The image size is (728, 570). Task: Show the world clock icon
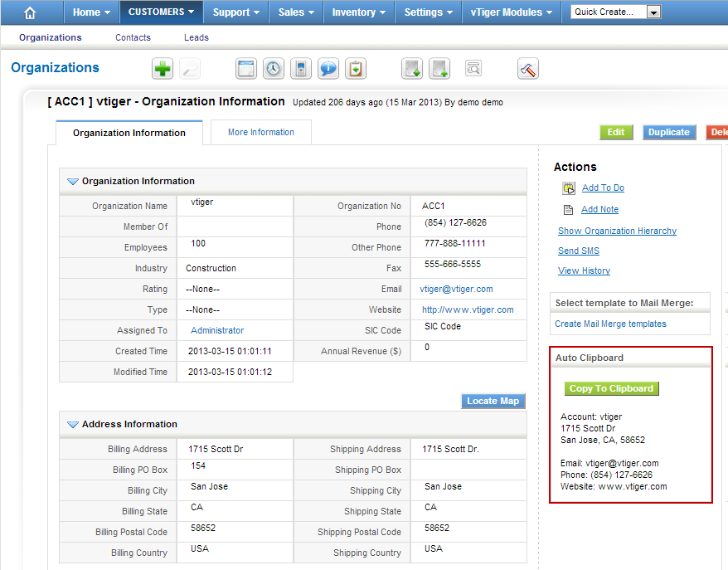coord(274,69)
